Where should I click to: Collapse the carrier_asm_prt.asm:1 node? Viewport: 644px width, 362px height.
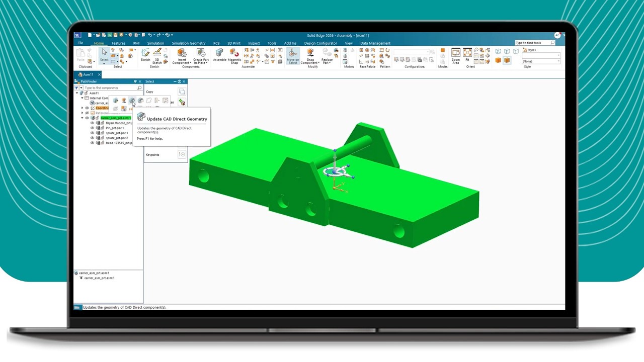click(82, 118)
